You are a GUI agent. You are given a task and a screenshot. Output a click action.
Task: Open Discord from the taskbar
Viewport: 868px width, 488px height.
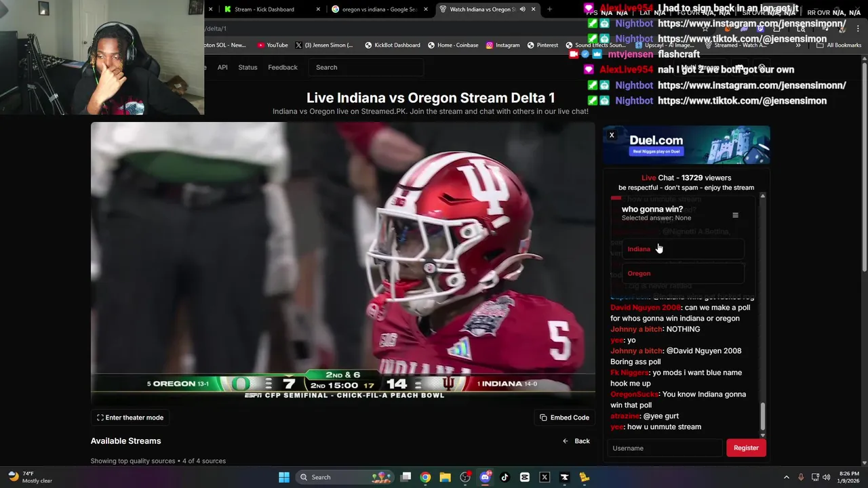(485, 477)
